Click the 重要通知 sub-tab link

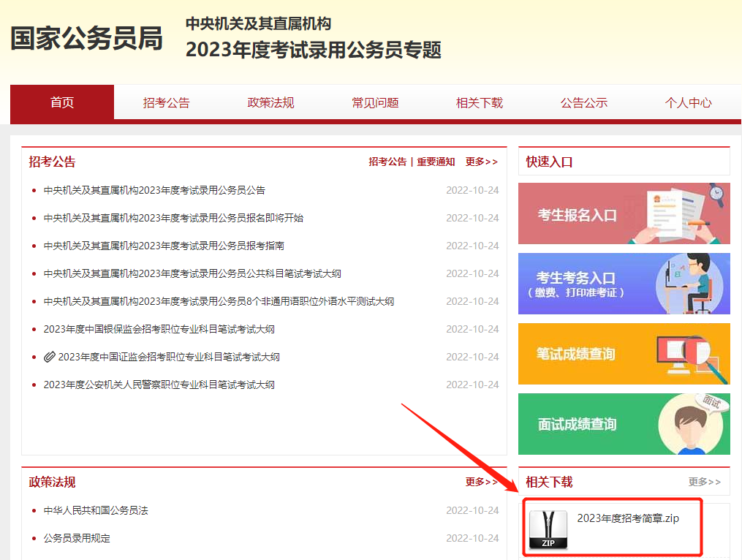point(436,162)
